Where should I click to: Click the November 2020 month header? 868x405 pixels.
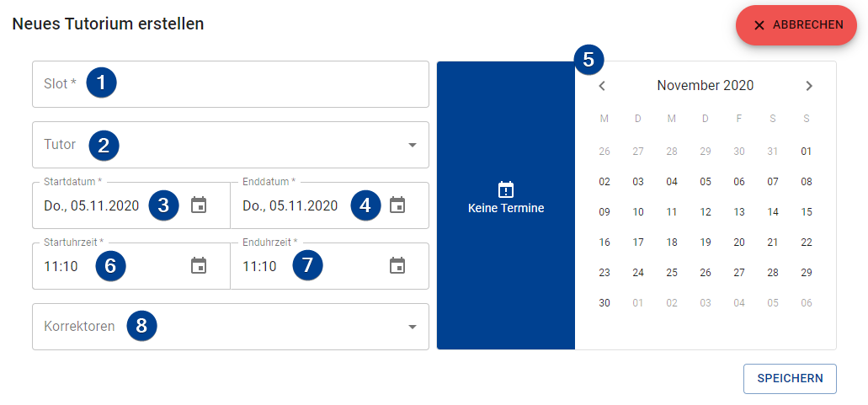tap(706, 86)
